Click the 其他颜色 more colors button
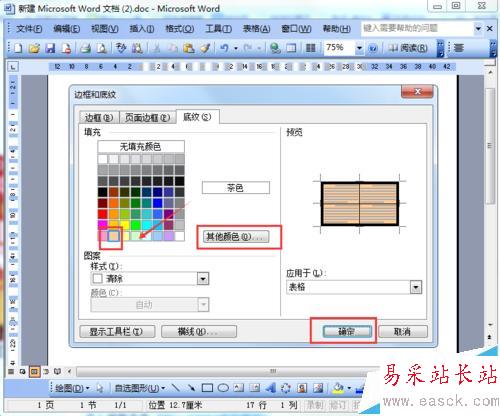Screen dimensions: 500x416 point(236,237)
